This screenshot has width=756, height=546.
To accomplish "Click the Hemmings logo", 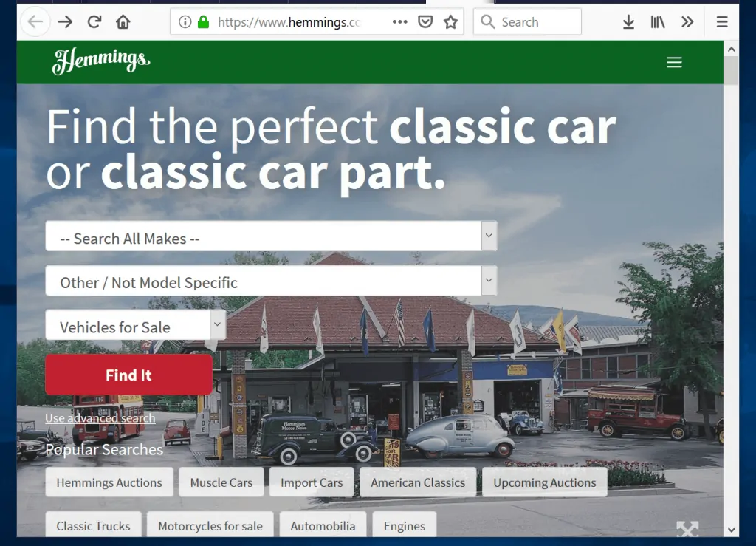I will [x=100, y=61].
